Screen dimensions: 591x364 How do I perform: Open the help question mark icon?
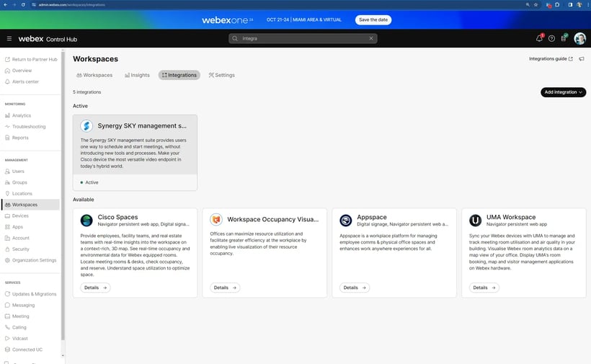click(551, 38)
